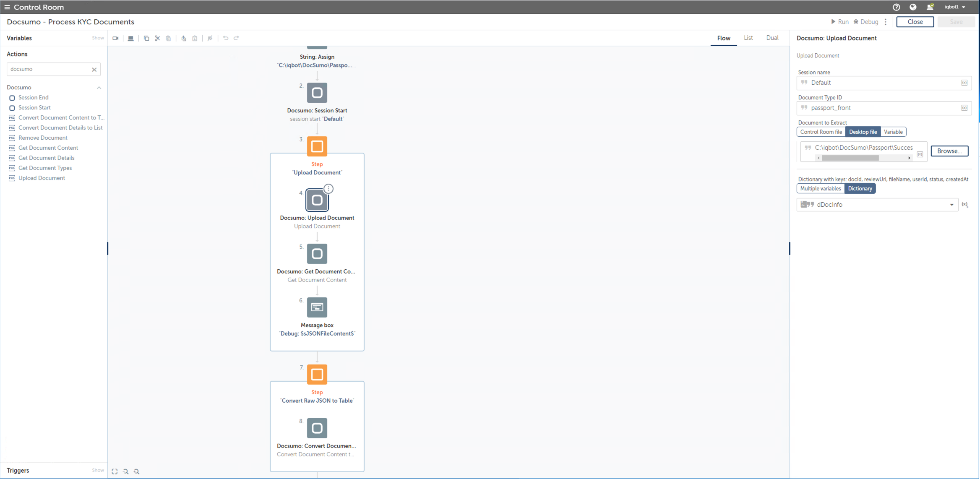Switch to the Dual view tab
The height and width of the screenshot is (479, 980).
click(x=772, y=38)
